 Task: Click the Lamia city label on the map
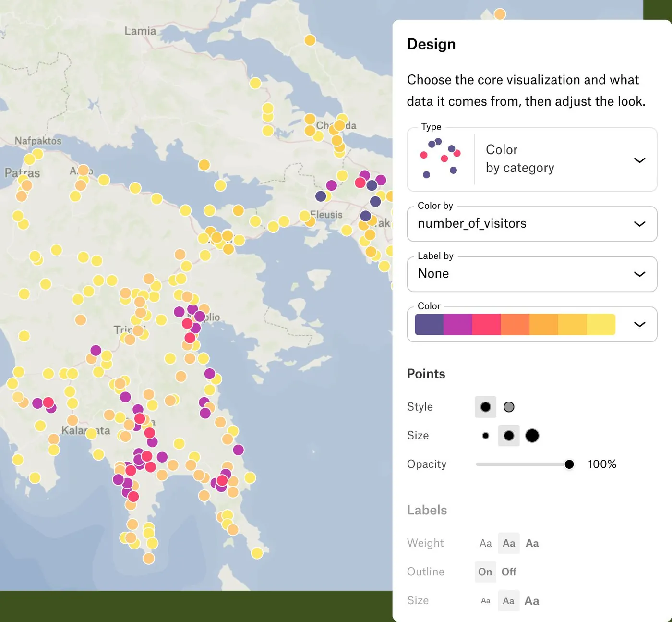140,31
